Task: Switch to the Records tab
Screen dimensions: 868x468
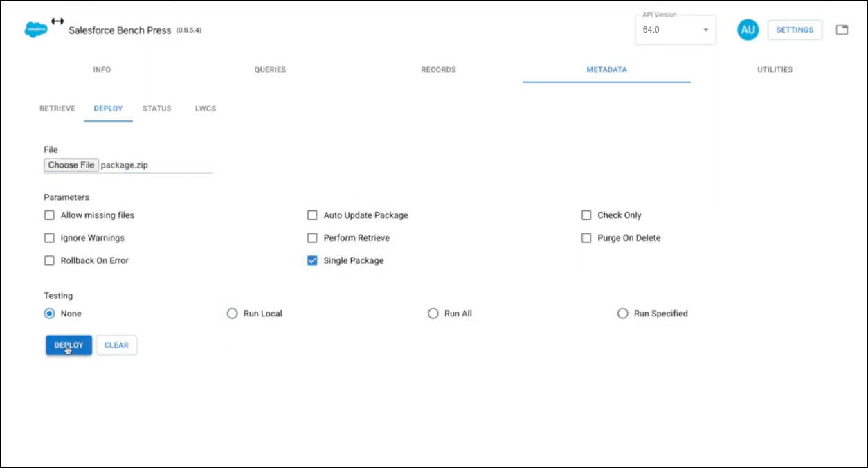Action: click(438, 70)
